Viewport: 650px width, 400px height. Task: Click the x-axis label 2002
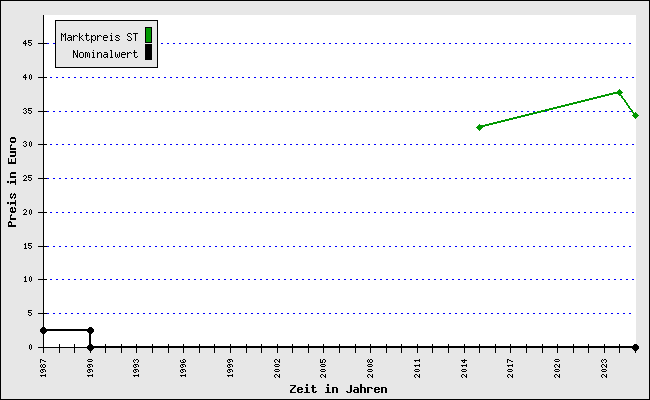[x=277, y=368]
